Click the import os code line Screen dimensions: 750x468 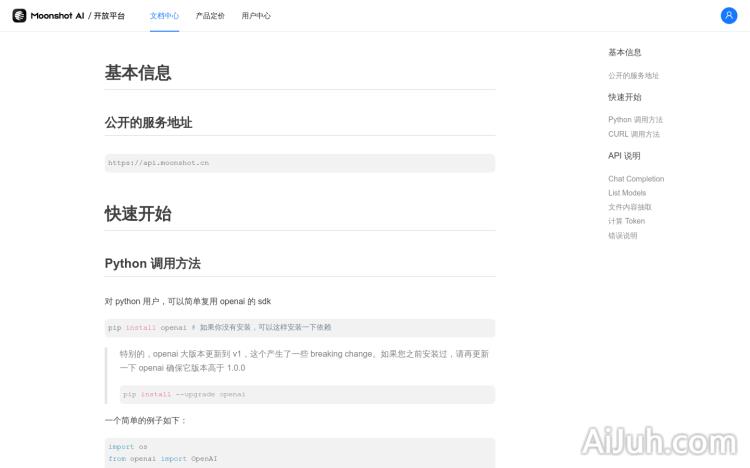point(128,447)
